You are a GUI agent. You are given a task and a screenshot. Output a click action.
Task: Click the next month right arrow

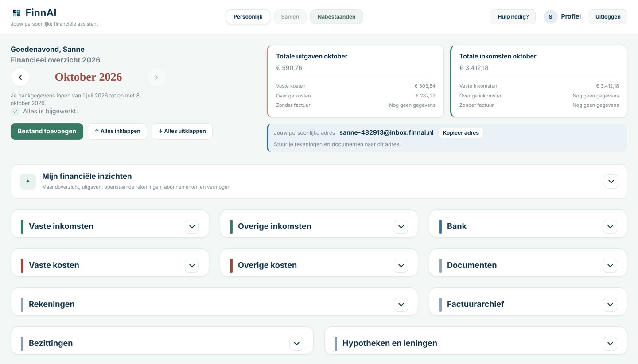coord(156,77)
